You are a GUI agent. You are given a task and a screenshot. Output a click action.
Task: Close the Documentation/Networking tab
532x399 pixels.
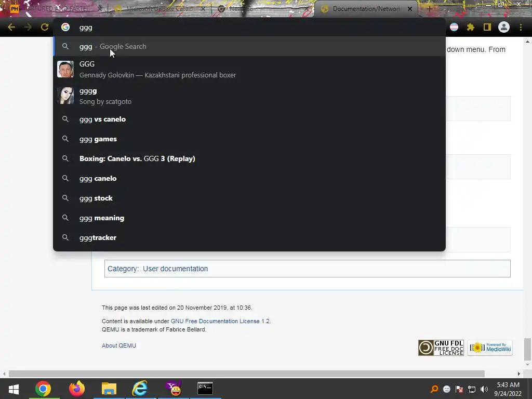coord(410,9)
